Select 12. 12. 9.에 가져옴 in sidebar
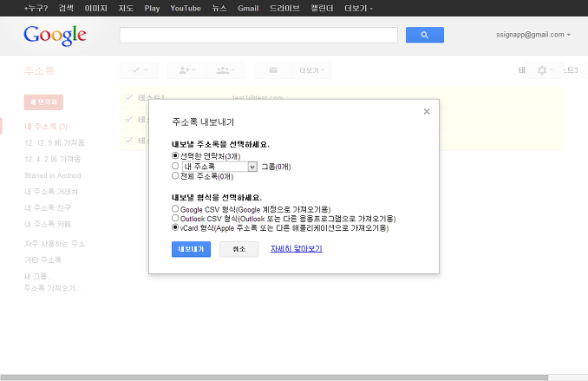This screenshot has height=381, width=588. (55, 142)
